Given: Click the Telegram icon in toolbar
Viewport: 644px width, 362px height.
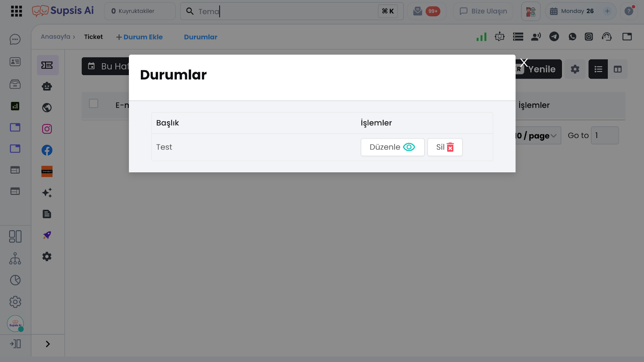Looking at the screenshot, I should point(554,37).
